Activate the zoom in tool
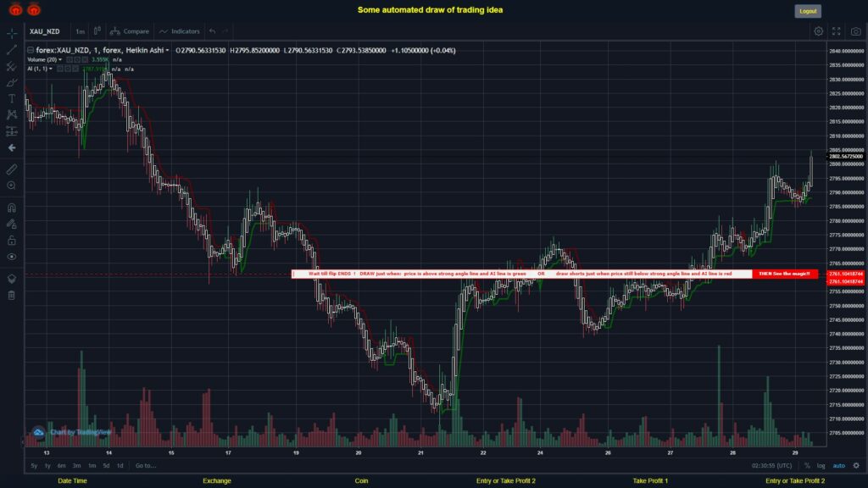The width and height of the screenshot is (868, 488). click(12, 186)
